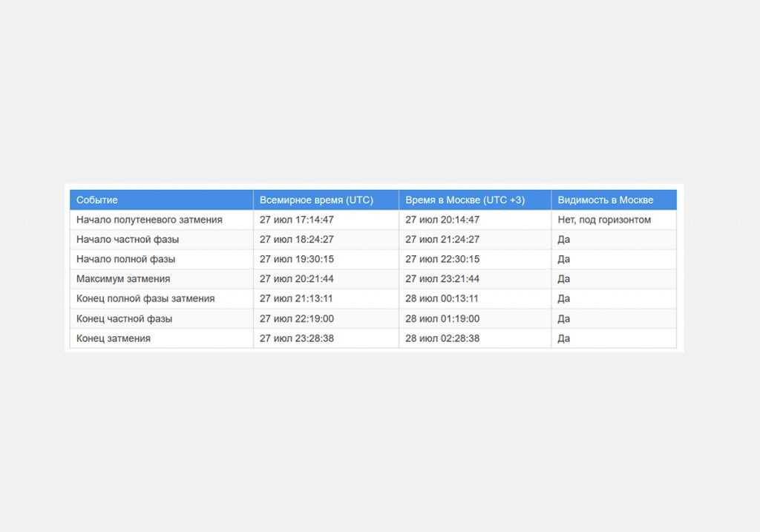The width and height of the screenshot is (760, 532).
Task: Click the Moscow time 27 июл 21:24:27
Action: pyautogui.click(x=442, y=240)
